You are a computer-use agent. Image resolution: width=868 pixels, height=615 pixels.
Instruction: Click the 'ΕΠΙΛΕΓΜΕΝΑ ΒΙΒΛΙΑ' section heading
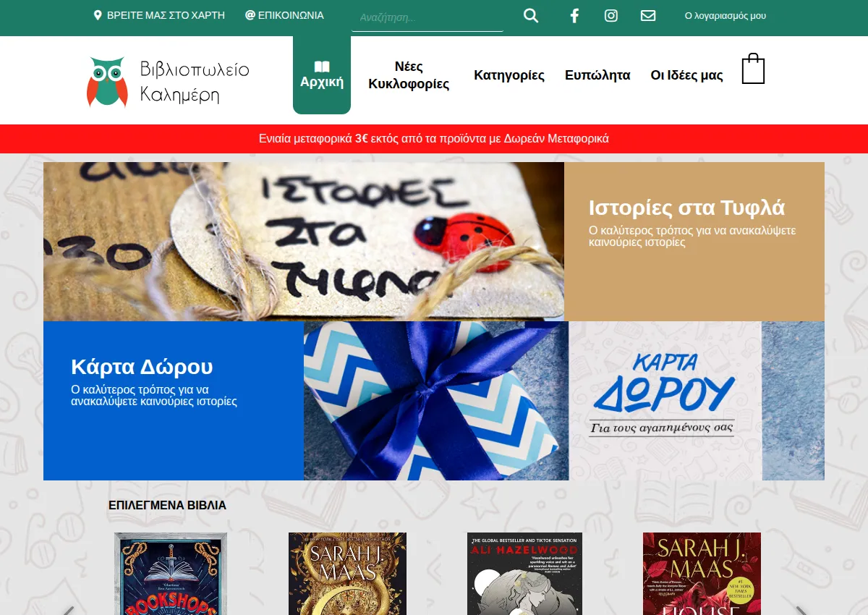(167, 505)
